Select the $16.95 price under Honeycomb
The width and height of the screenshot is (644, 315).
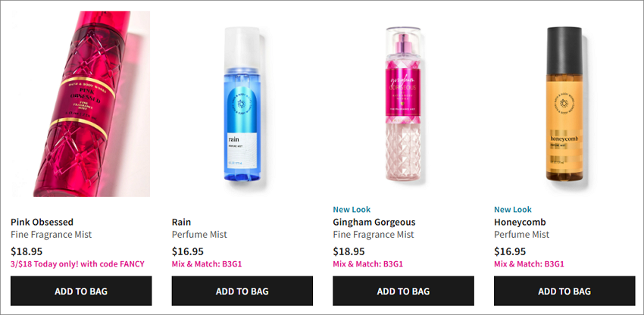click(510, 251)
